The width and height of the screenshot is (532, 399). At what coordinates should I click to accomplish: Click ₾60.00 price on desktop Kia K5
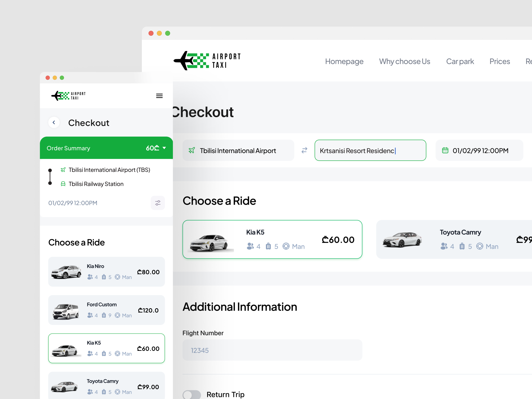338,240
